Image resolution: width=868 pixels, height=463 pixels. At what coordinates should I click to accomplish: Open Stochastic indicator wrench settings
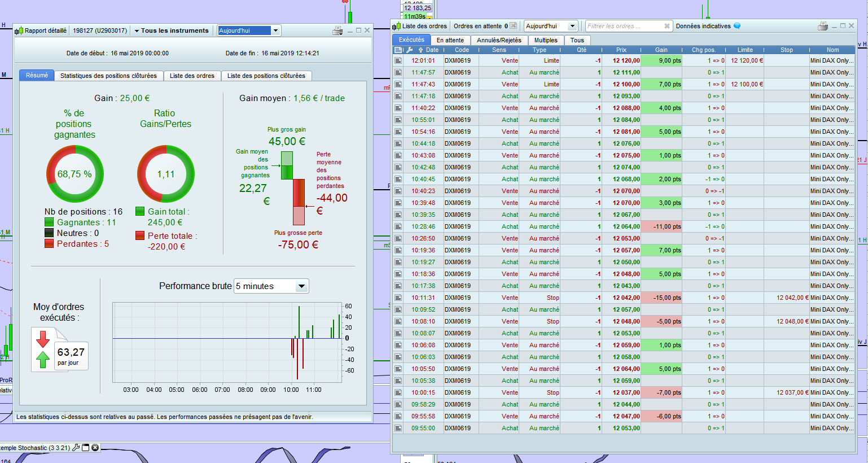[x=76, y=448]
